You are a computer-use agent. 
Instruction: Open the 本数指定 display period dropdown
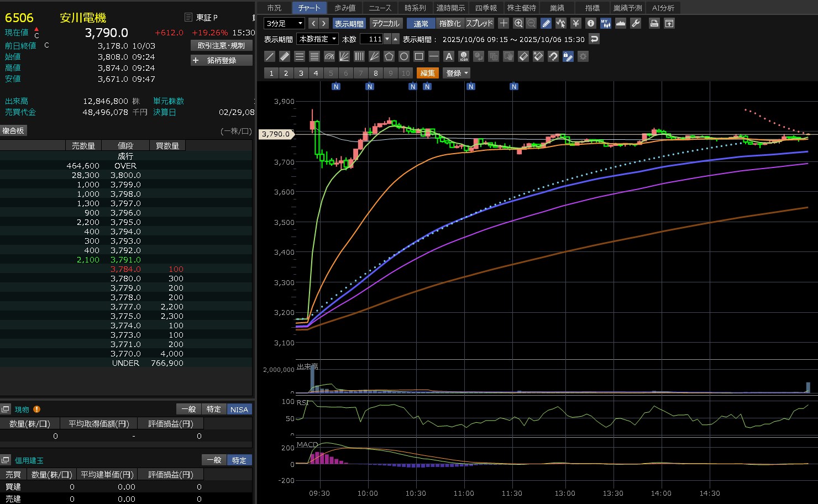(x=318, y=39)
